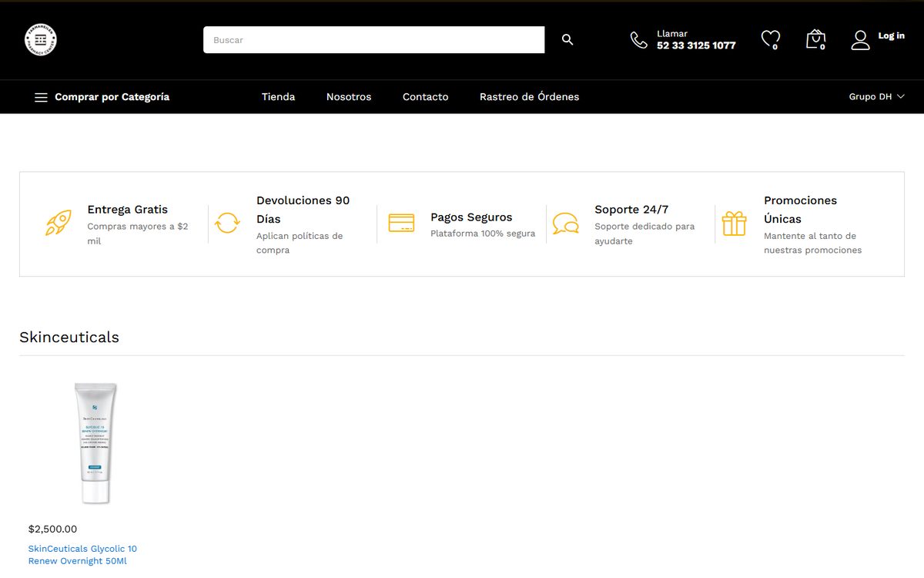Call the number 52 33 3125 1077

point(696,45)
